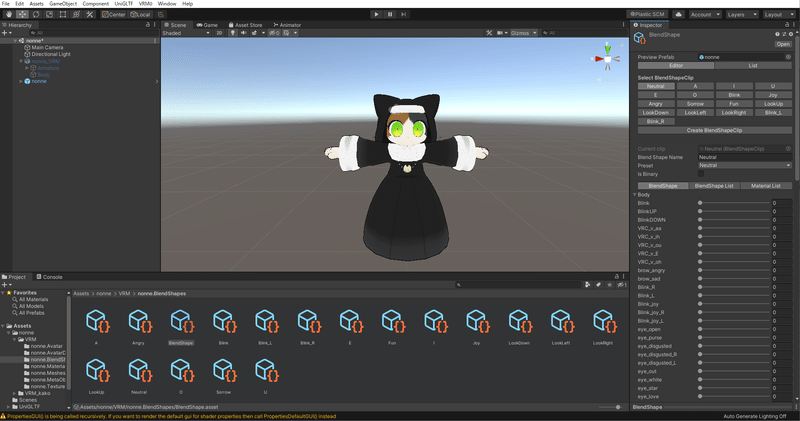Image resolution: width=800 pixels, height=421 pixels.
Task: Select the combined Transform tool
Action: pyautogui.click(x=77, y=14)
